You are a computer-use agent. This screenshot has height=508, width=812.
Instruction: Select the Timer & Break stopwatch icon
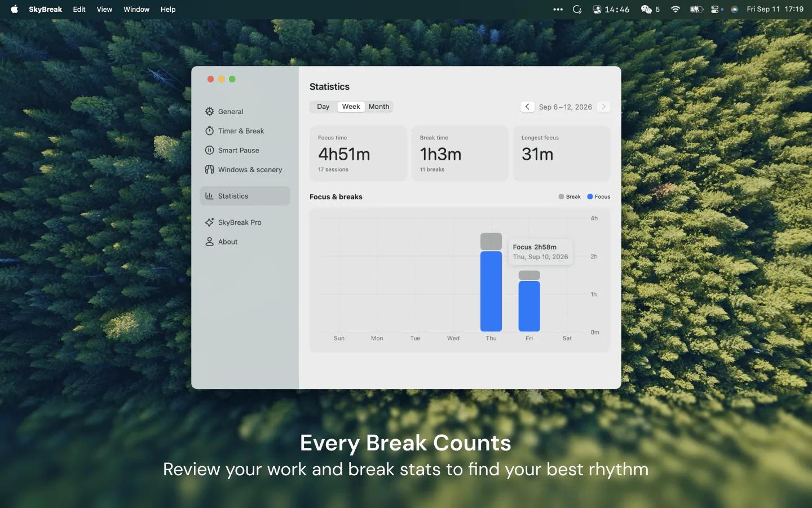point(209,131)
